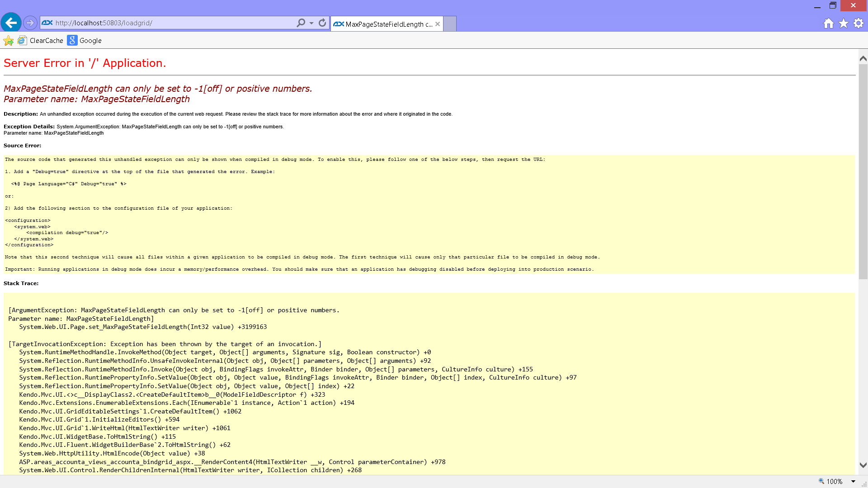This screenshot has height=488, width=868.
Task: Click the scroll up arrow
Action: tap(863, 58)
